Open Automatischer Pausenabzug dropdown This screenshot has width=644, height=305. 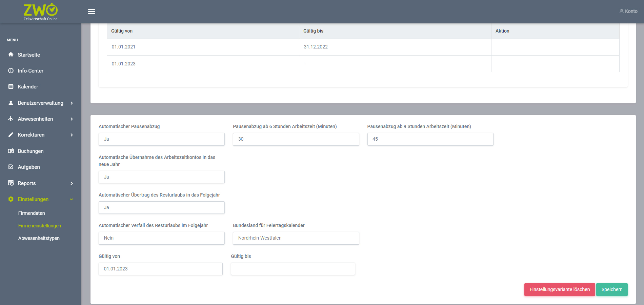(162, 139)
